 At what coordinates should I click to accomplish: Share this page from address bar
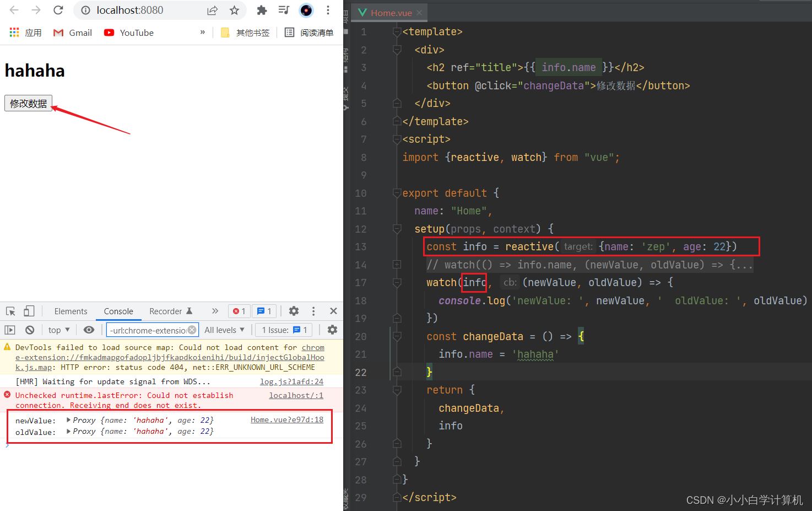(x=213, y=10)
